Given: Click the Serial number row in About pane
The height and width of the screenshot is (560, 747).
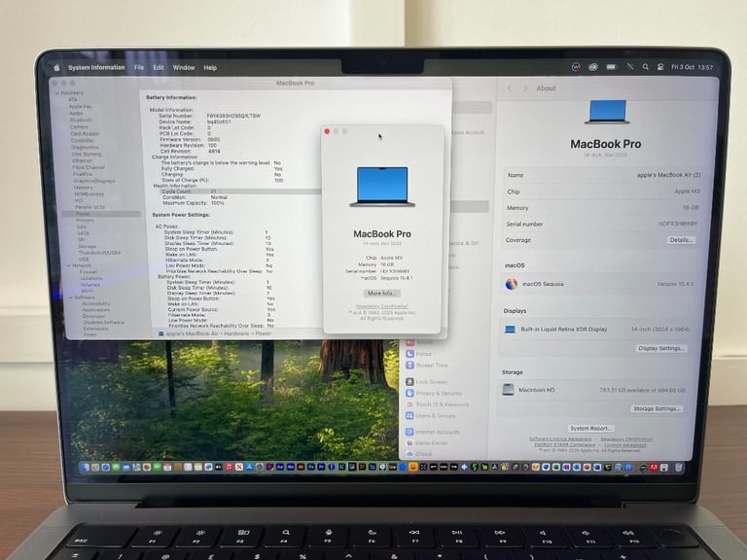Looking at the screenshot, I should [x=602, y=224].
